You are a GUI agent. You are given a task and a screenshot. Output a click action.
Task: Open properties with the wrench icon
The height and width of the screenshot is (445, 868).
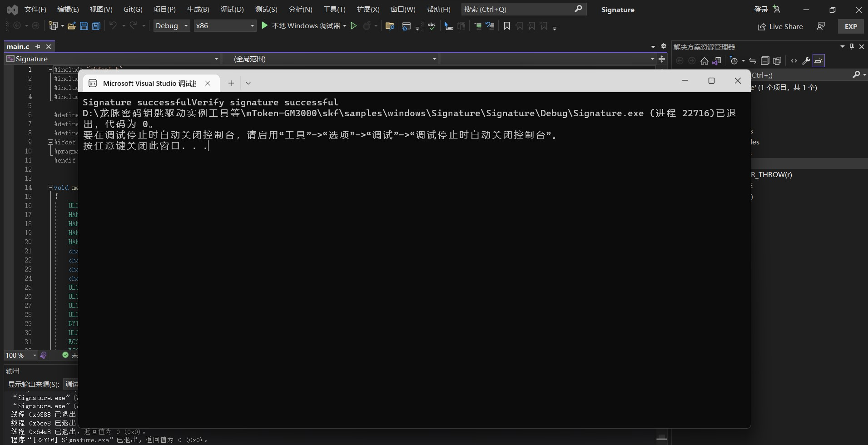(806, 61)
